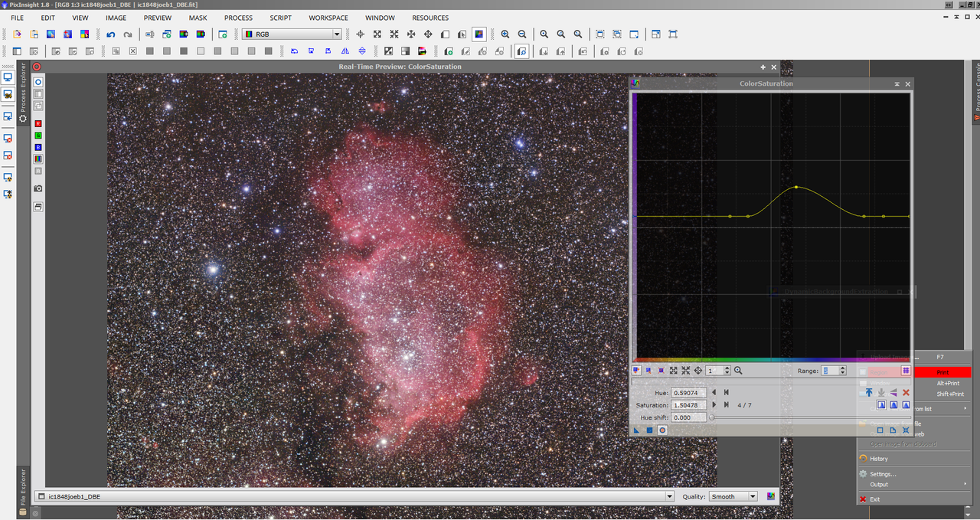This screenshot has height=520, width=980.
Task: Select linear interpolation button
Action: [x=906, y=404]
